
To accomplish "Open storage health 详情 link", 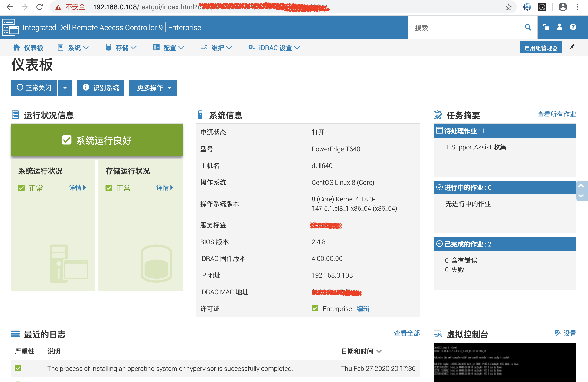I will click(165, 188).
